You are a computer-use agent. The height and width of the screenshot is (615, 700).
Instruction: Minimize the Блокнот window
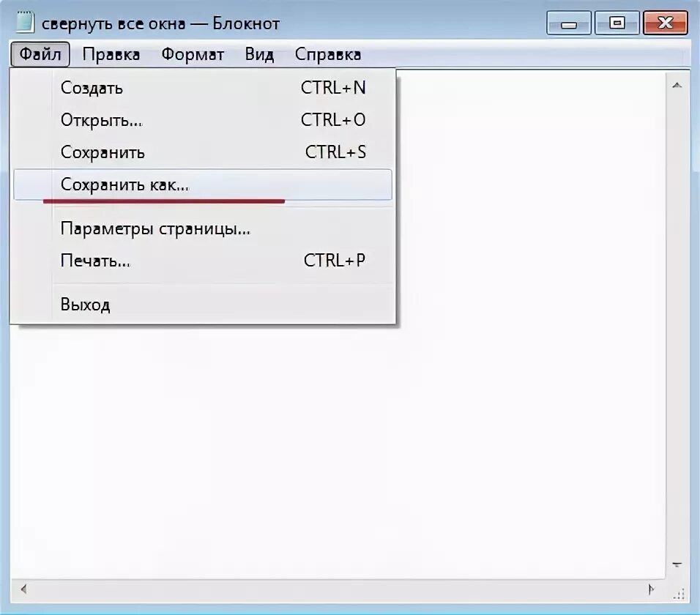click(x=569, y=23)
